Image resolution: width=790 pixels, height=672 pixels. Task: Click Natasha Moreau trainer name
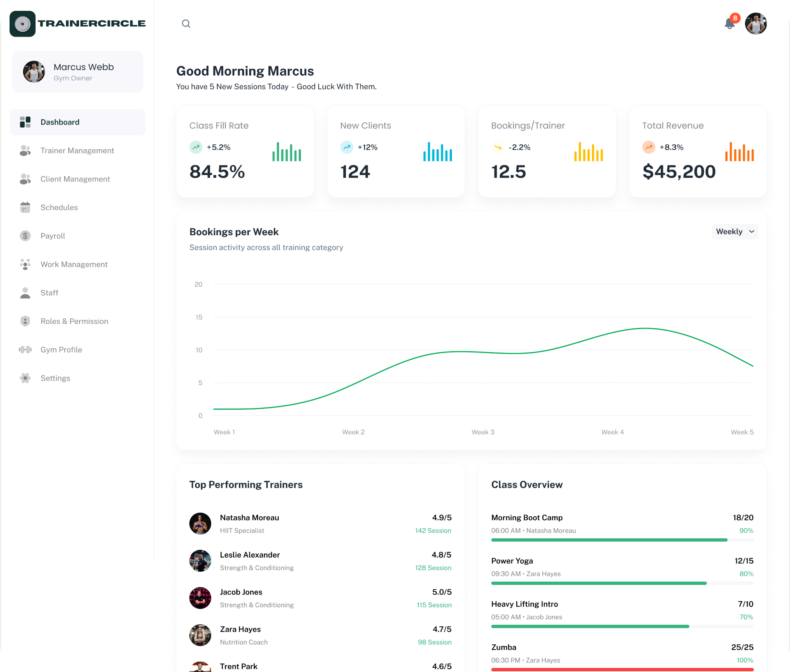(249, 517)
